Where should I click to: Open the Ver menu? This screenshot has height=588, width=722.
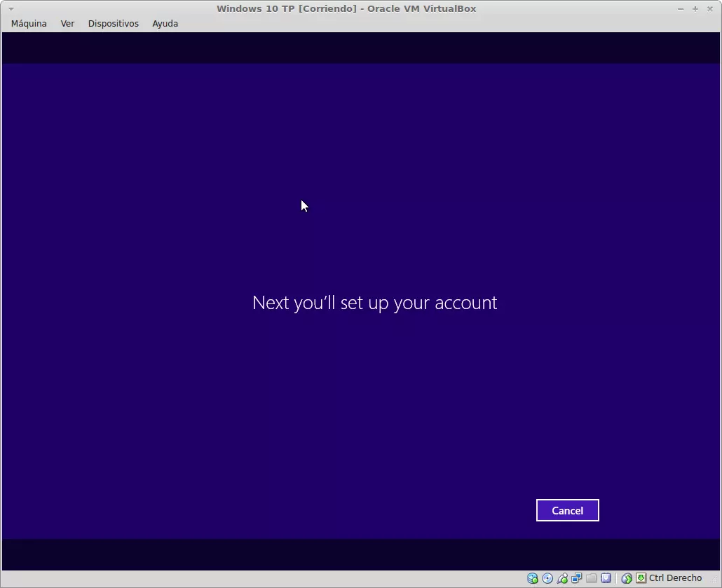tap(67, 23)
